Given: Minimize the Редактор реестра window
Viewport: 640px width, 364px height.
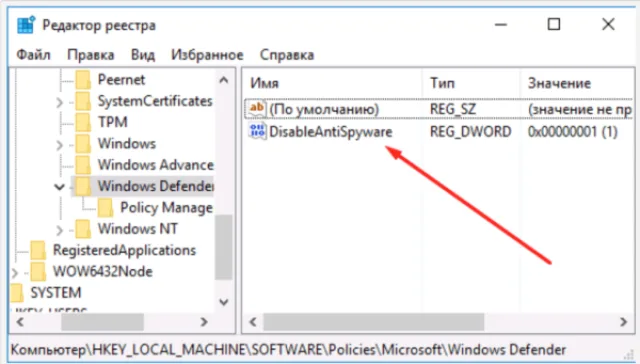Looking at the screenshot, I should [x=501, y=25].
